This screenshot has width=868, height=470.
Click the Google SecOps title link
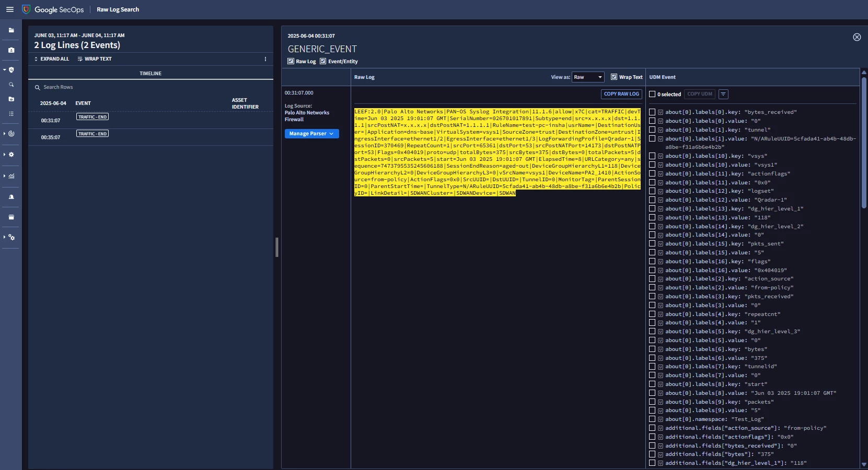[x=59, y=9]
